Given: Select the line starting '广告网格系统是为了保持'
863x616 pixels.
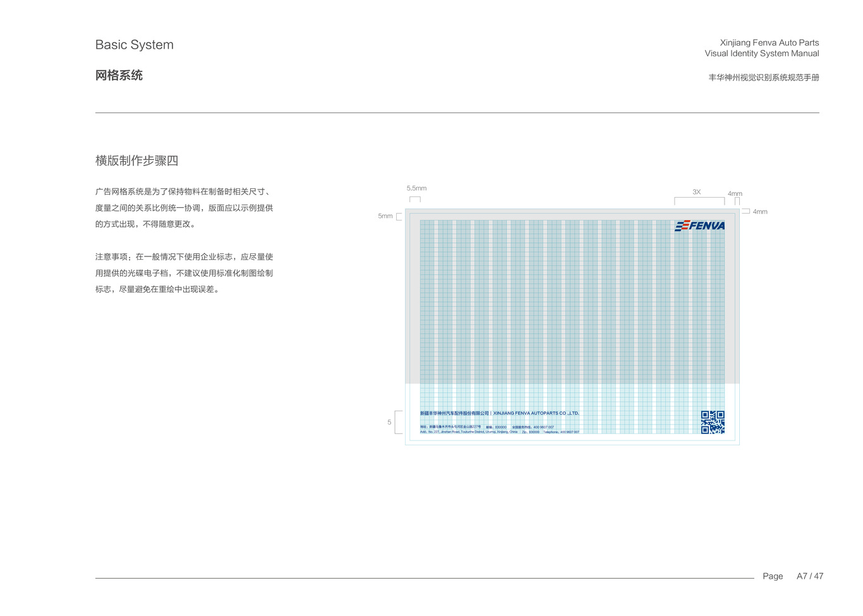Looking at the screenshot, I should (184, 191).
